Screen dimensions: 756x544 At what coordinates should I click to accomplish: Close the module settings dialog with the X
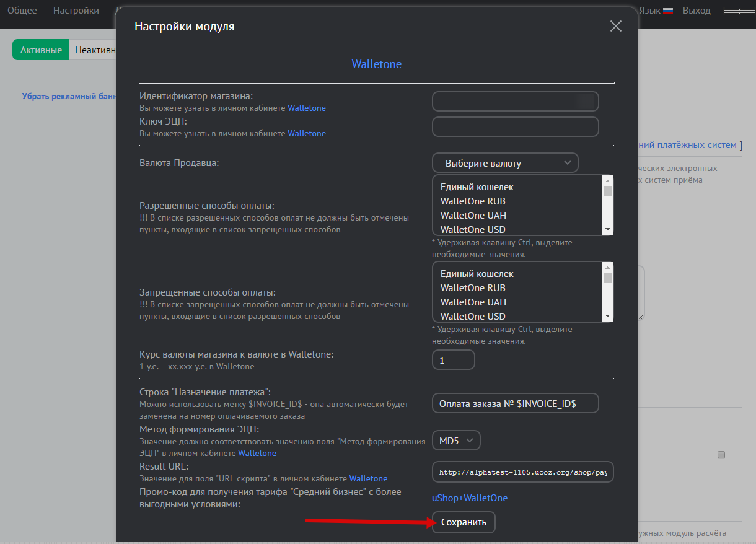(615, 26)
